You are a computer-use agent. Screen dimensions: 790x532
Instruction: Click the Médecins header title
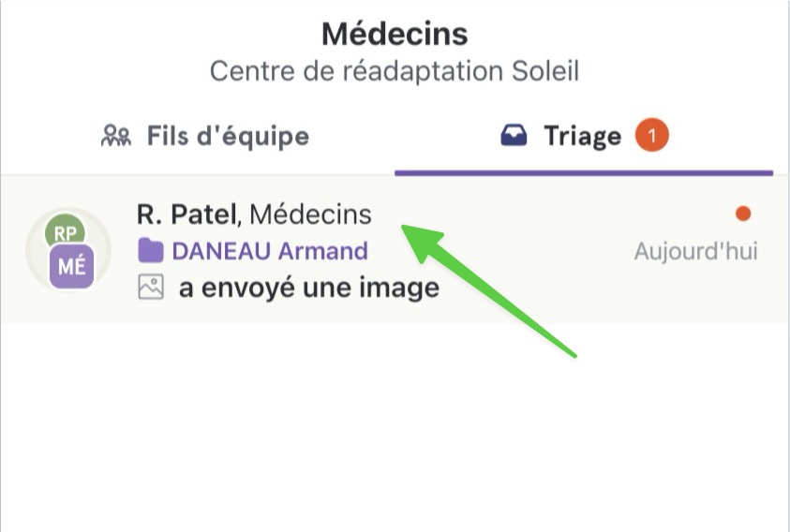pos(395,34)
